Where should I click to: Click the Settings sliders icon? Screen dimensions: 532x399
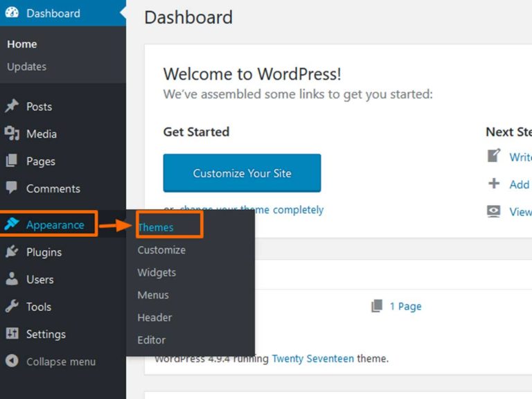[12, 333]
